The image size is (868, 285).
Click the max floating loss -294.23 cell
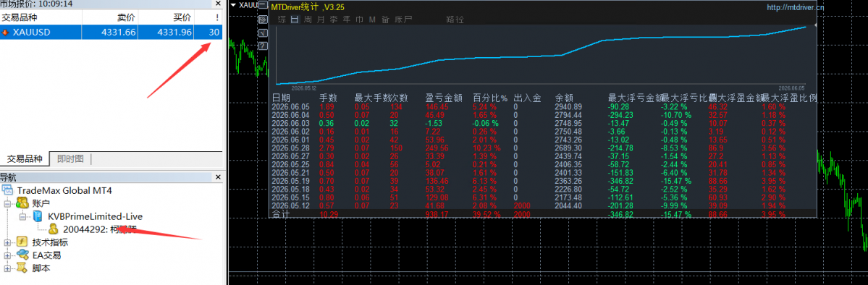[x=620, y=114]
